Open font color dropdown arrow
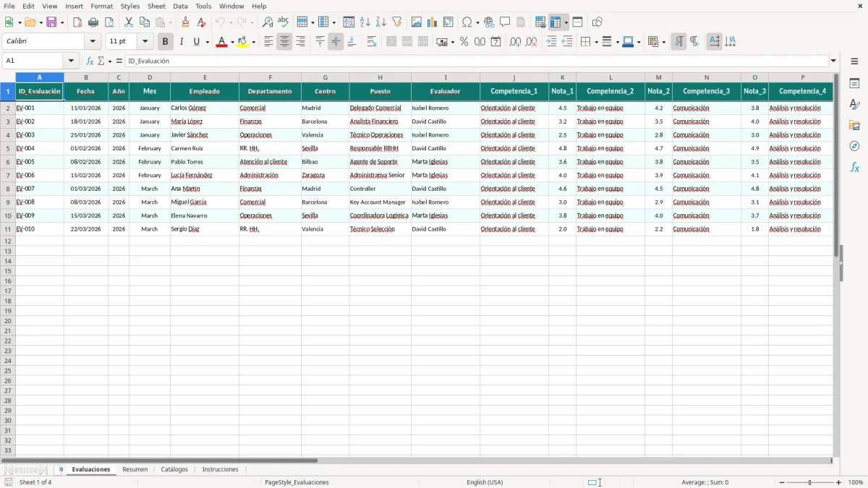Screen dimensions: 868x488 tap(232, 42)
